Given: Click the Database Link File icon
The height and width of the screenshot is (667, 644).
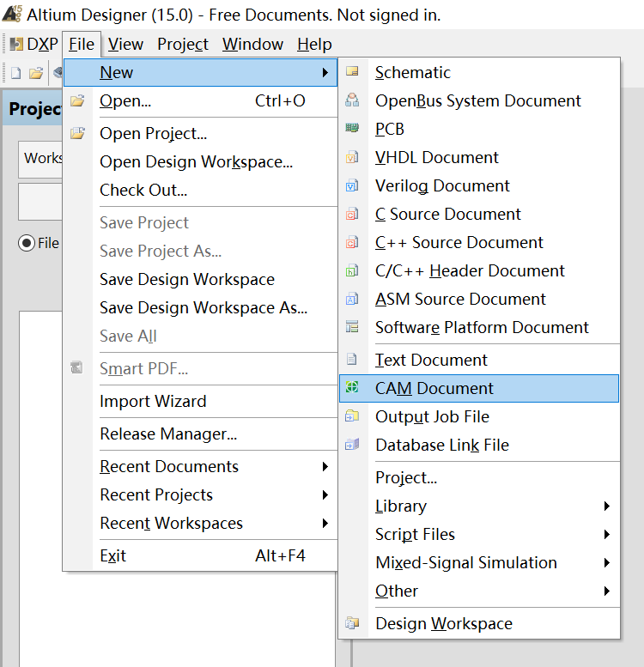Looking at the screenshot, I should 352,445.
